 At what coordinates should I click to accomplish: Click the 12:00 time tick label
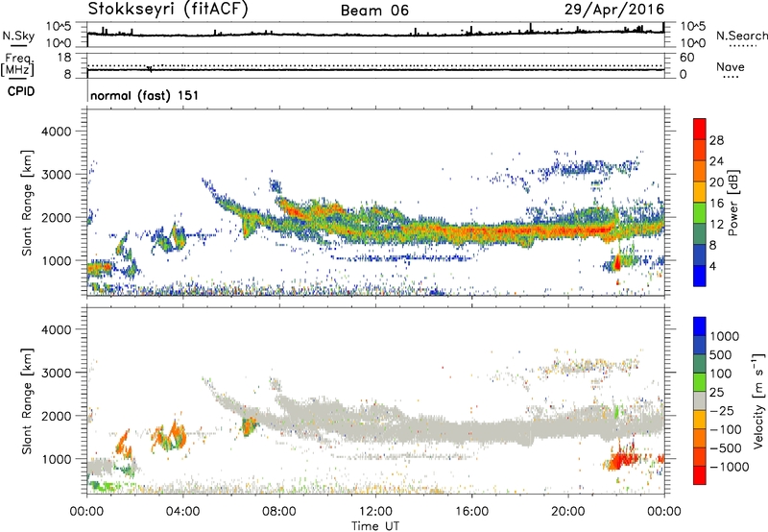pyautogui.click(x=375, y=512)
